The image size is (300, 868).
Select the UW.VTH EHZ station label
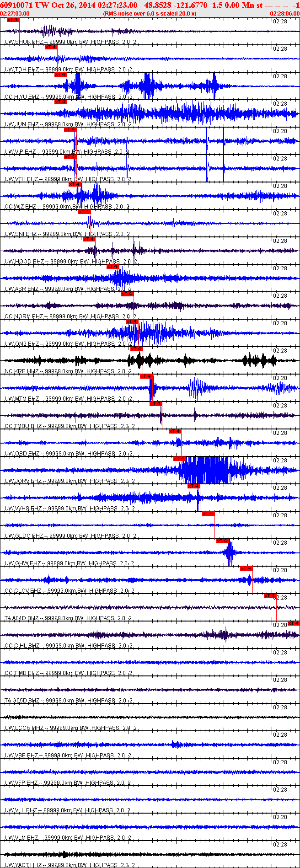click(x=22, y=179)
